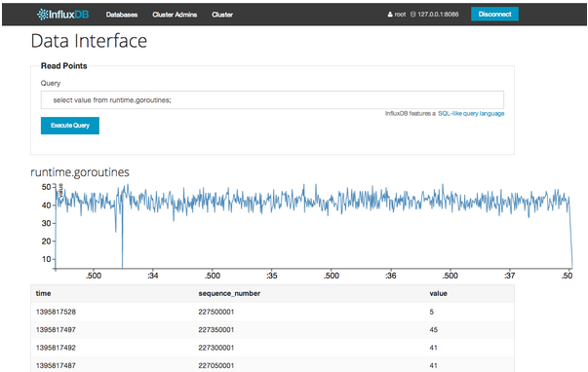Select sequence number 227300001
This screenshot has width=588, height=372.
point(216,348)
